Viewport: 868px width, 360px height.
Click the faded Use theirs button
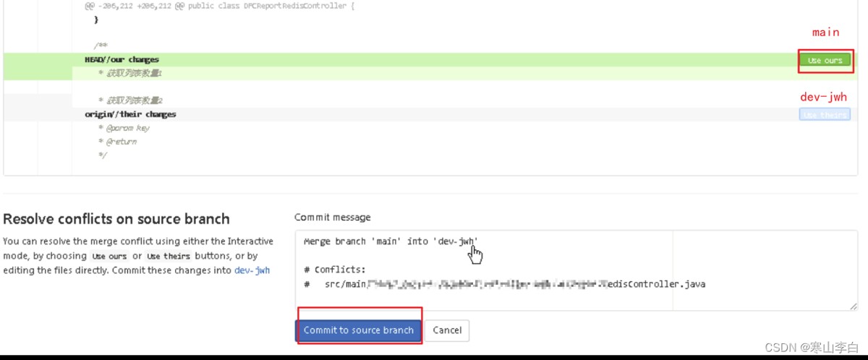[825, 114]
